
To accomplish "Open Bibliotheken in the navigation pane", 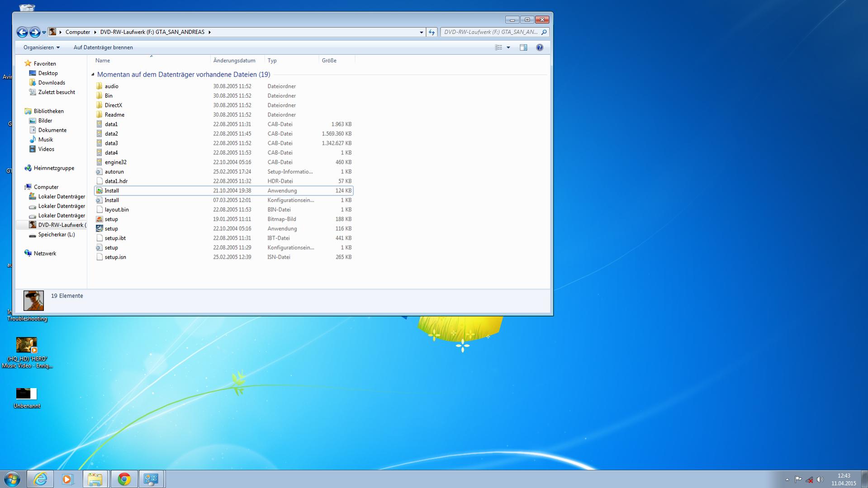I will 48,111.
